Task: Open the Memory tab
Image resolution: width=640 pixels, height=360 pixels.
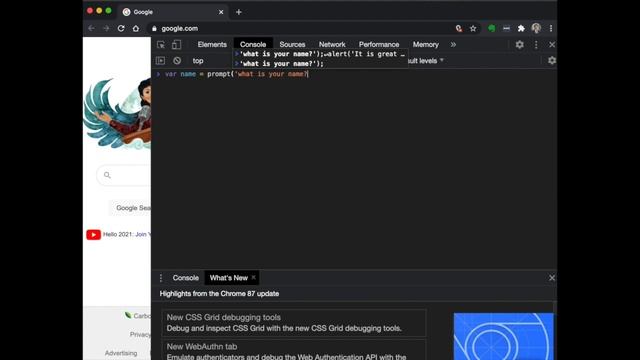Action: coord(425,44)
